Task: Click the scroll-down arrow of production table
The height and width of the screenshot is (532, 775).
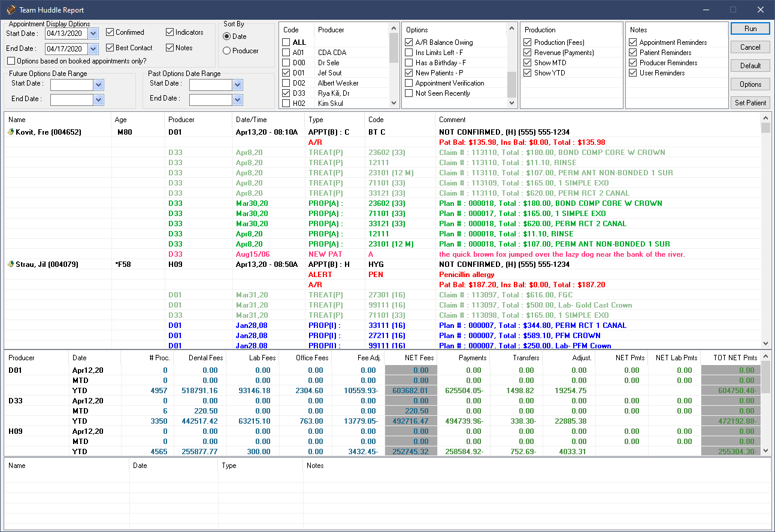Action: click(765, 451)
